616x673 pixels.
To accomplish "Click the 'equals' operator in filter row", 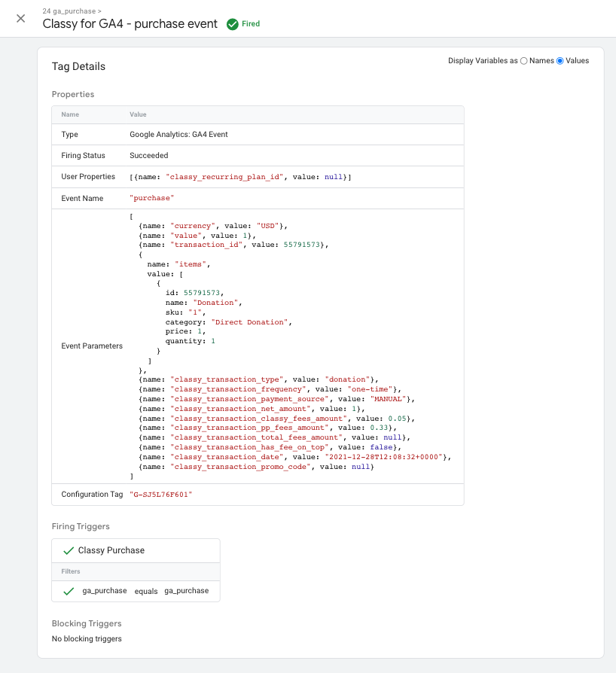I will [146, 591].
